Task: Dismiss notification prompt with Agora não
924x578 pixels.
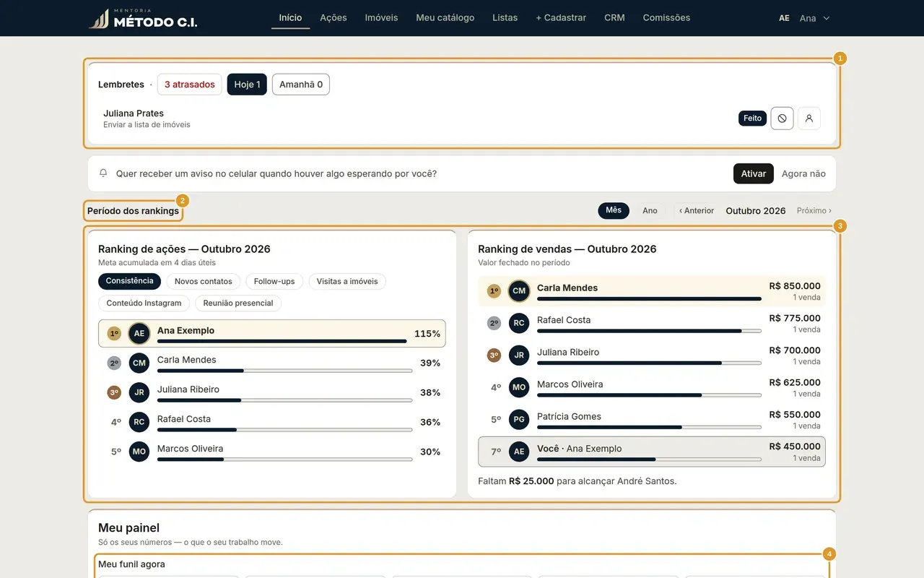Action: point(803,173)
